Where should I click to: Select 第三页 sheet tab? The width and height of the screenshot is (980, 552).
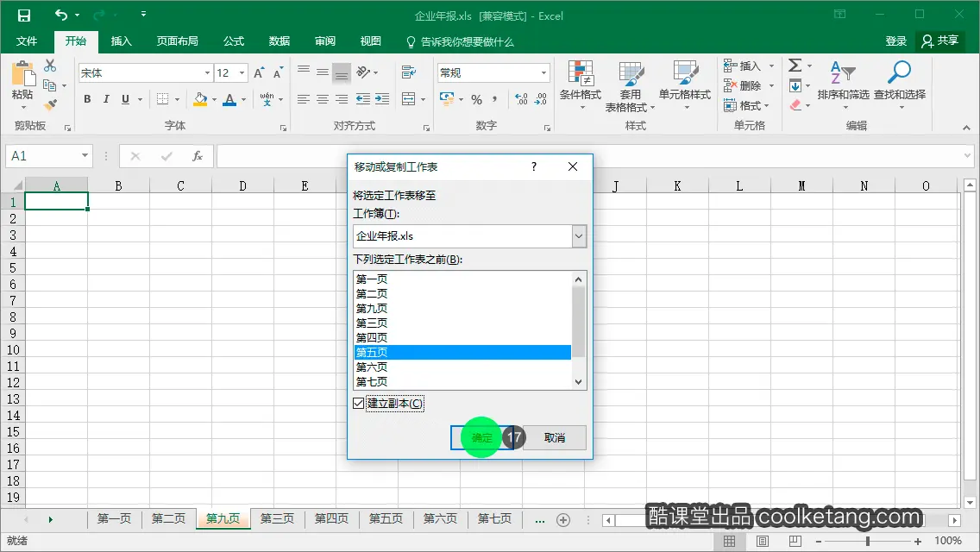coord(277,519)
